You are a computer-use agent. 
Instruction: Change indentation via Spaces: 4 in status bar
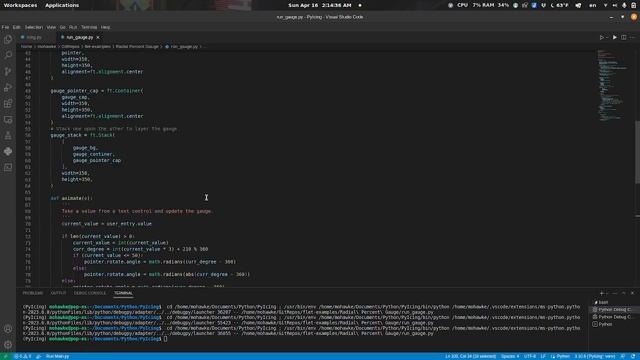510,356
